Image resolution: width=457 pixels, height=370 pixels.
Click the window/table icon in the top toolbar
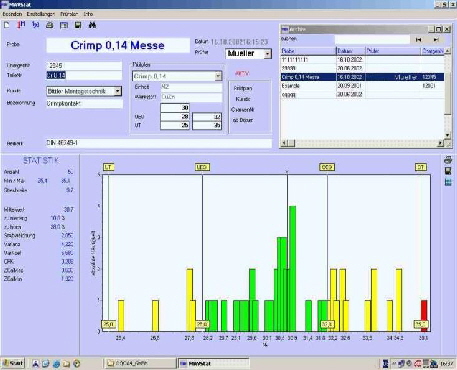(x=64, y=25)
